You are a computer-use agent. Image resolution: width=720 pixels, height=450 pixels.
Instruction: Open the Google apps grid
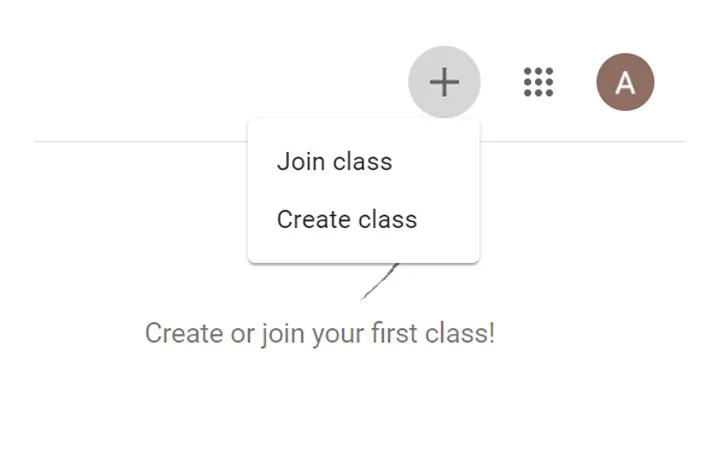click(x=538, y=82)
